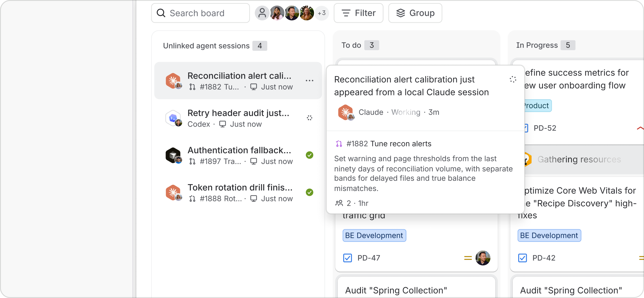Open the #1882 Tune recon alerts link

389,144
